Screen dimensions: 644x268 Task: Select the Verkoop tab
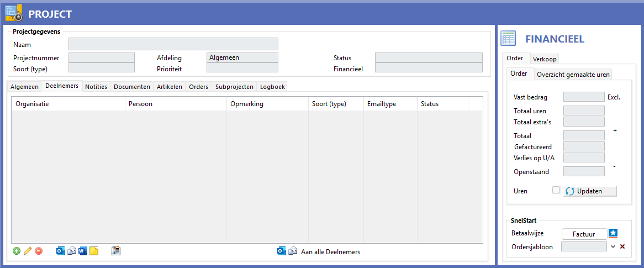click(545, 59)
